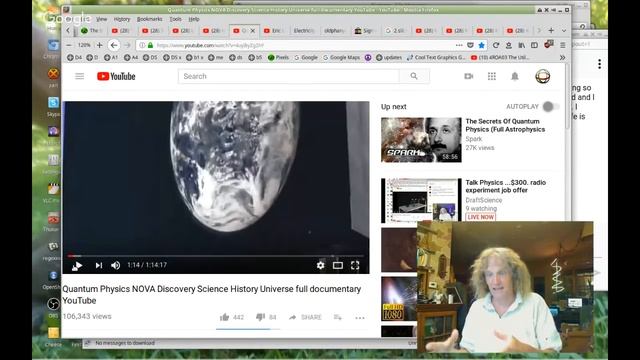This screenshot has width=640, height=360.
Task: Dislike the video thumbs down
Action: coord(260,317)
